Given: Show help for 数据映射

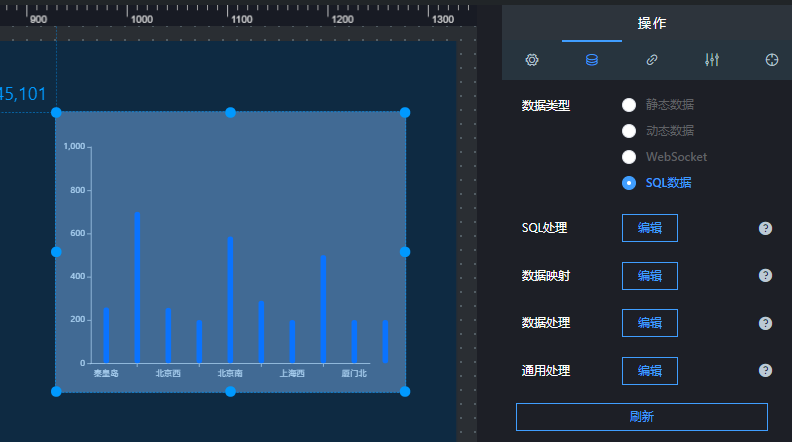Looking at the screenshot, I should click(x=765, y=275).
